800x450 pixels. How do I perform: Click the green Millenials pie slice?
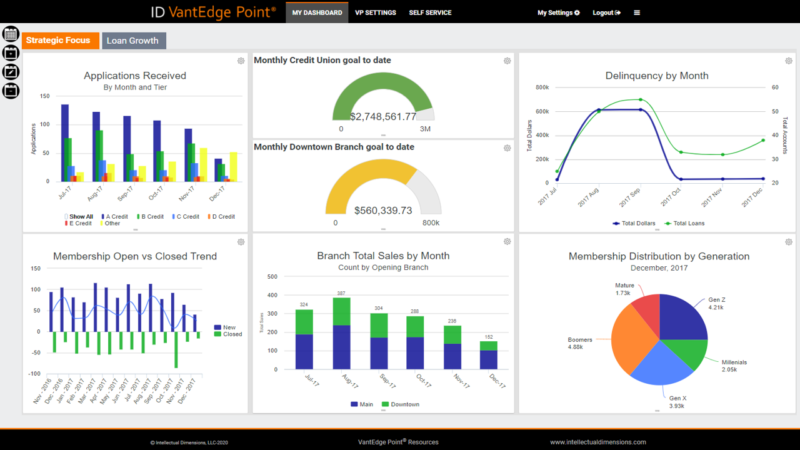(x=690, y=352)
